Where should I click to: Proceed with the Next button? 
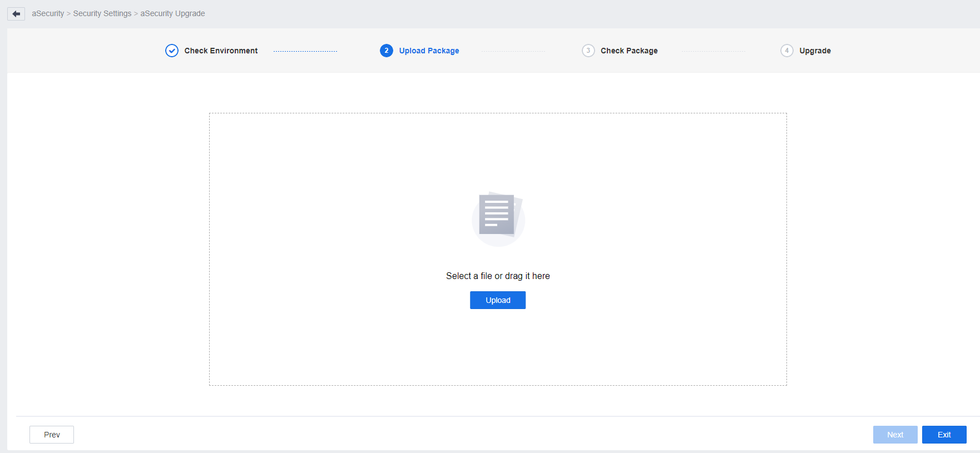pyautogui.click(x=895, y=435)
